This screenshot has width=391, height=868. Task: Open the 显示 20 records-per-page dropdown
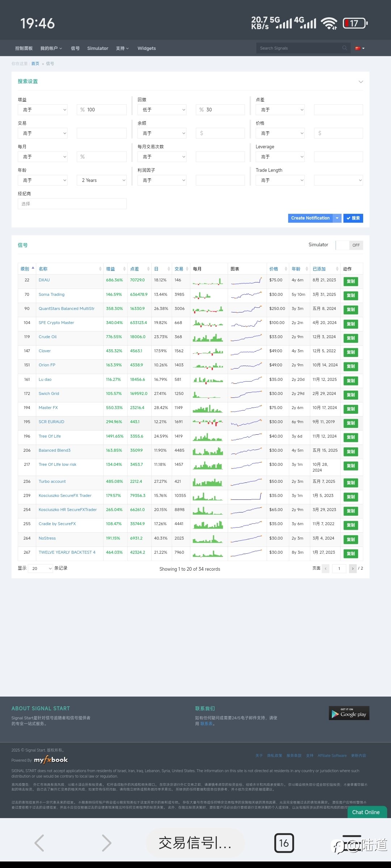(41, 568)
